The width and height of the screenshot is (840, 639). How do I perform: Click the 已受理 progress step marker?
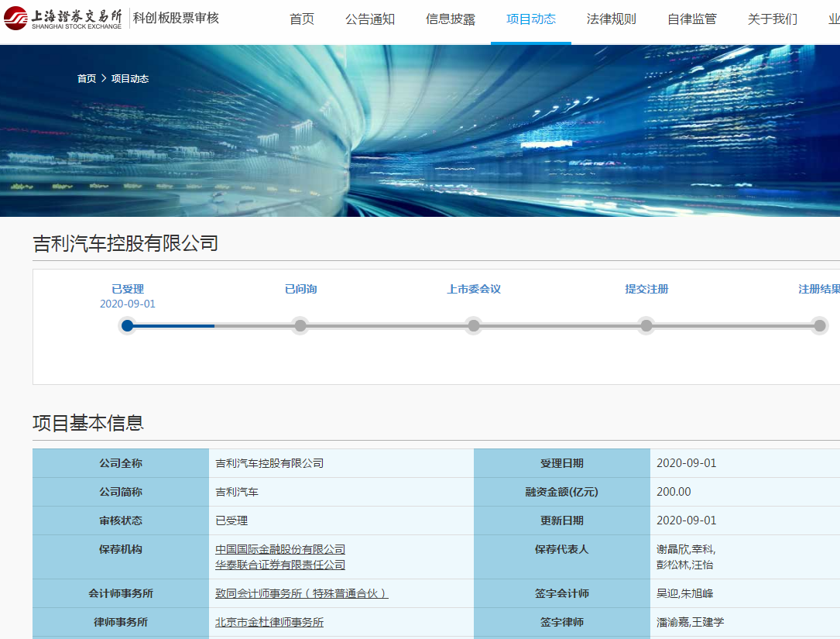(128, 325)
